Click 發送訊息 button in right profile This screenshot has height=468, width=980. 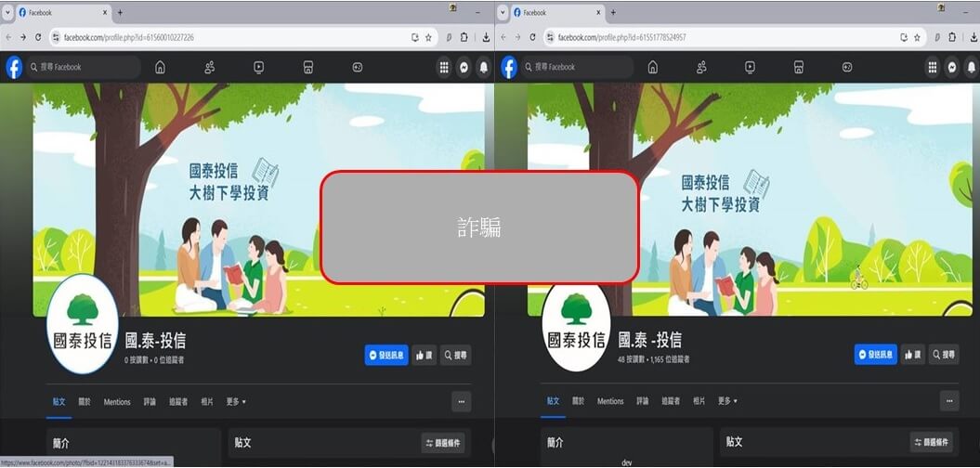click(x=876, y=355)
